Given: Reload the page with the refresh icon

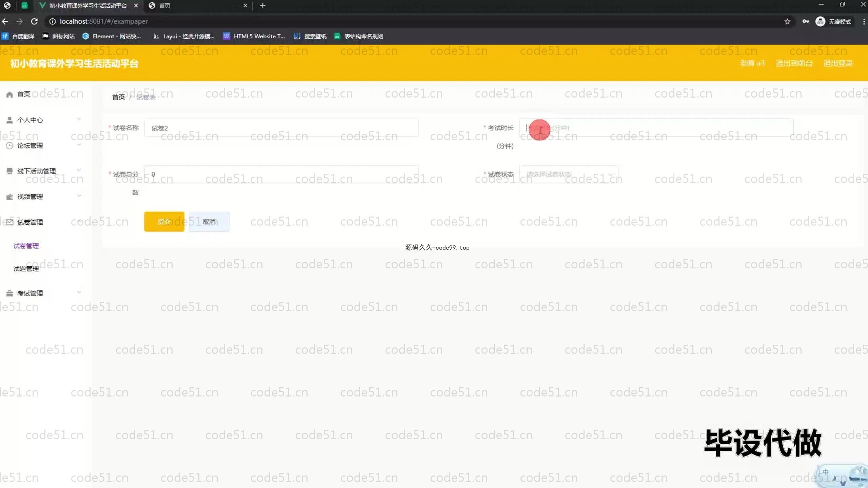Looking at the screenshot, I should [x=34, y=21].
